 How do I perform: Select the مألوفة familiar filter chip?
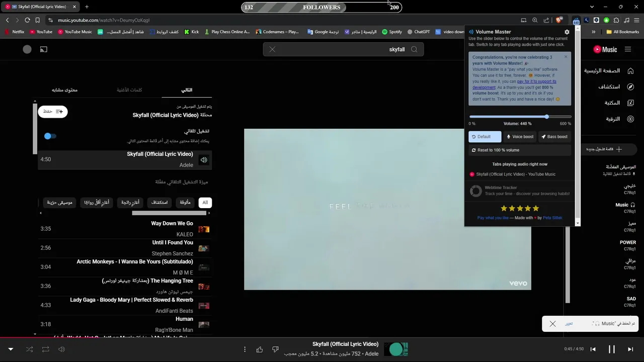185,203
